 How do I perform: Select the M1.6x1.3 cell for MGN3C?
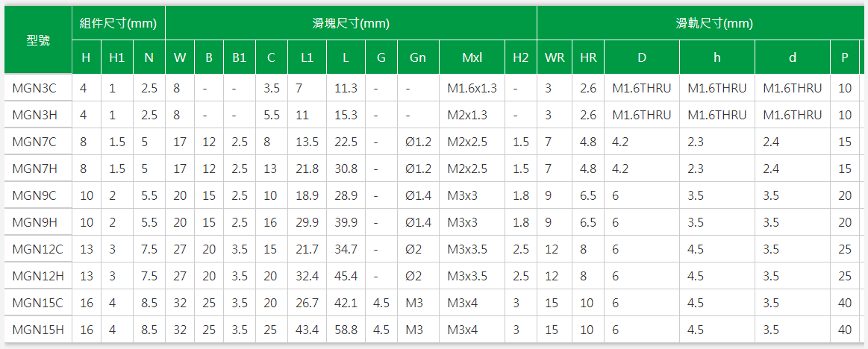(x=472, y=88)
